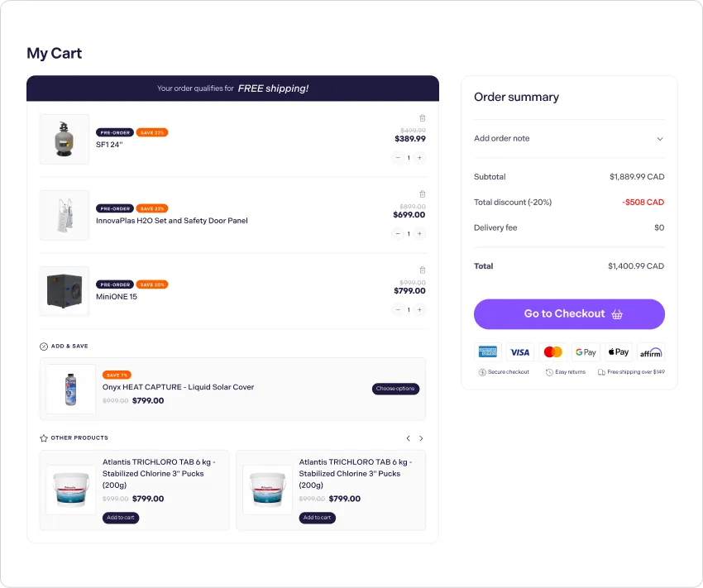The width and height of the screenshot is (703, 588).
Task: Click the Easy returns icon
Action: pos(549,372)
